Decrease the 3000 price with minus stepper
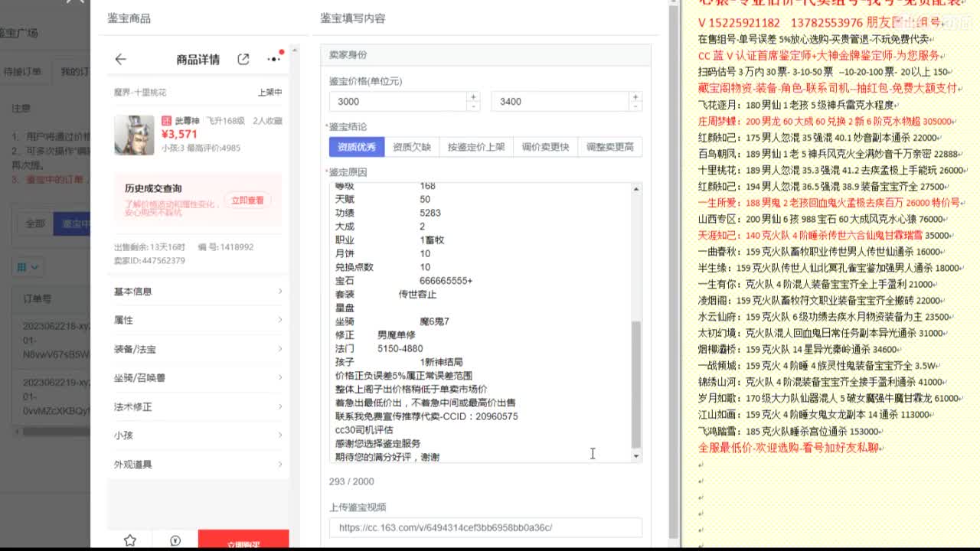Screen dimensions: 980x551 473,106
